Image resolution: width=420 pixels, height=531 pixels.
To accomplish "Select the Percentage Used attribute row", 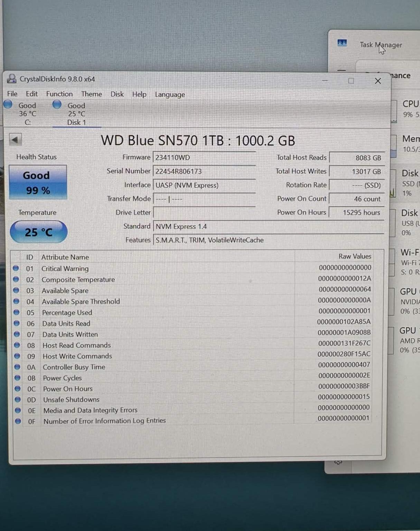I will [x=192, y=312].
